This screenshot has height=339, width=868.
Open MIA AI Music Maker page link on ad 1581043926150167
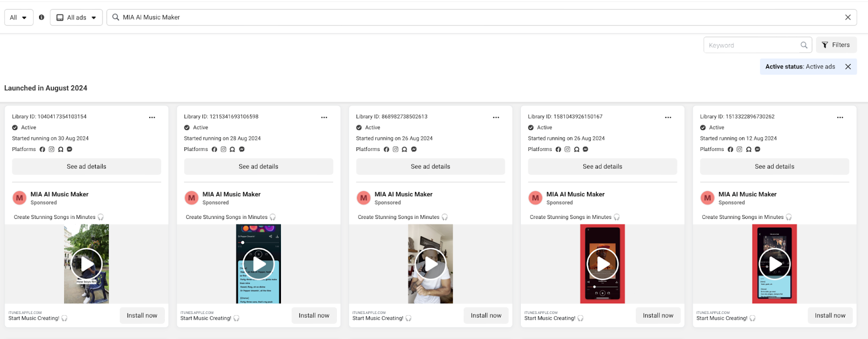[x=576, y=194]
